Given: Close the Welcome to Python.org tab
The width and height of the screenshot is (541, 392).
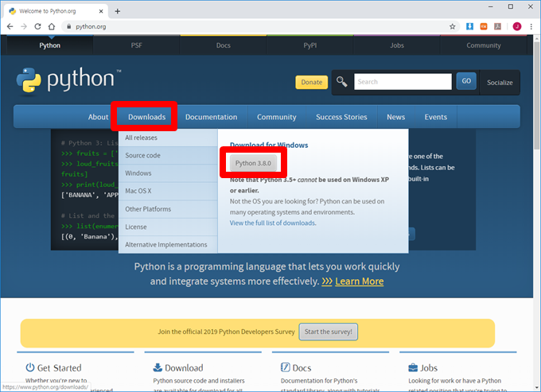Looking at the screenshot, I should coord(101,11).
